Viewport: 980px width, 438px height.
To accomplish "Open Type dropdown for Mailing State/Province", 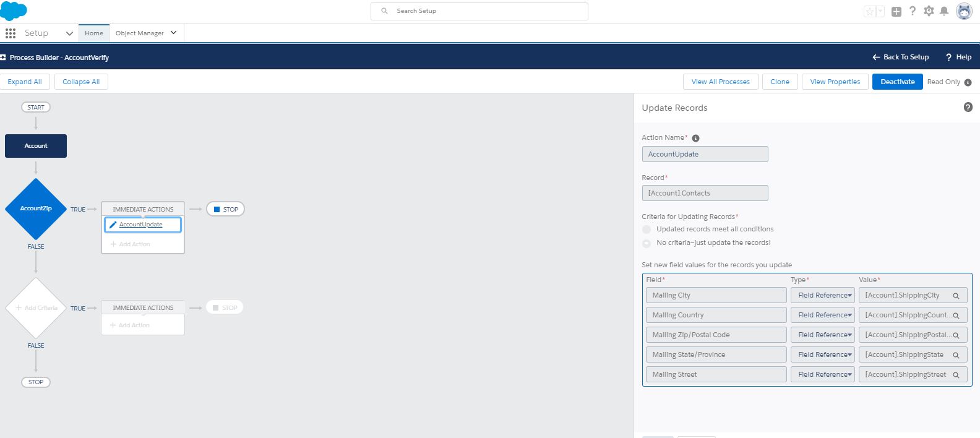I will click(x=823, y=354).
